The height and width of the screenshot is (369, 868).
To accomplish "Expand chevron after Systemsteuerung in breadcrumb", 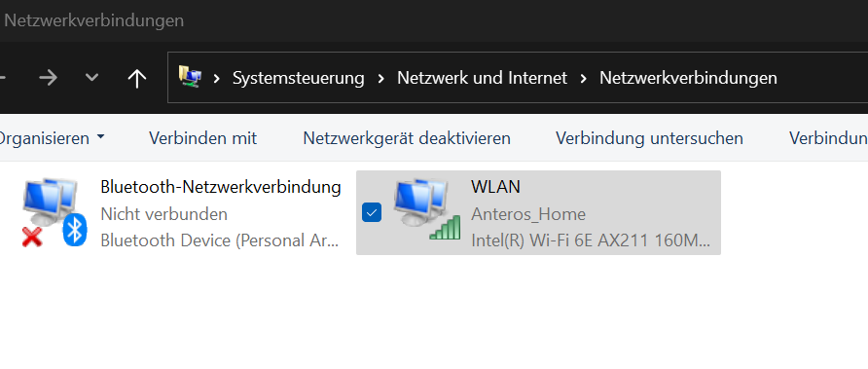I will point(380,78).
